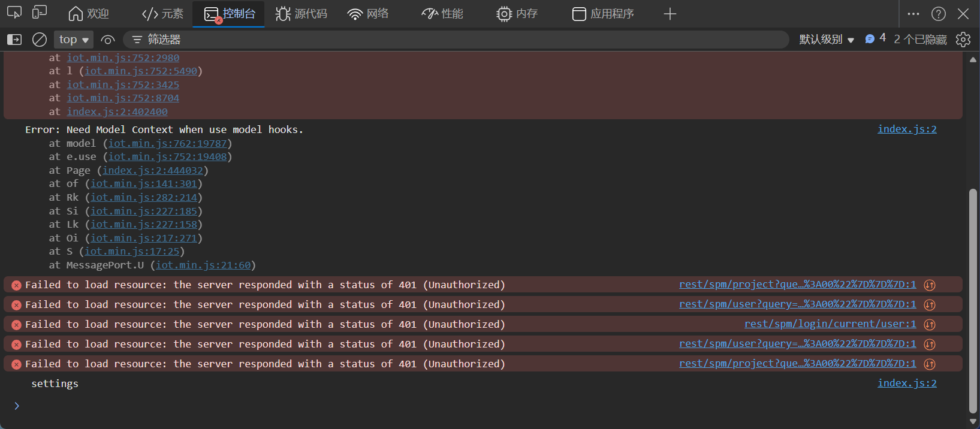Open the 内存 memory tab

tap(517, 14)
